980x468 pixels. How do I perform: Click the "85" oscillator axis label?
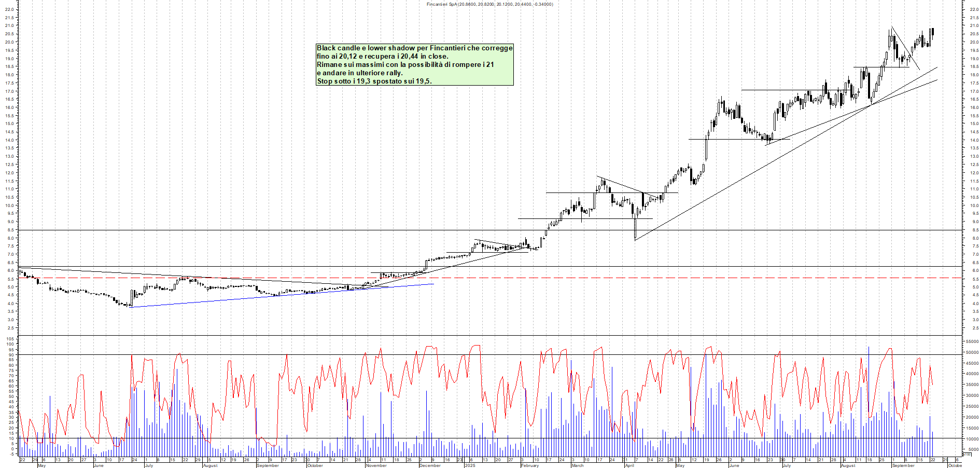(x=11, y=360)
